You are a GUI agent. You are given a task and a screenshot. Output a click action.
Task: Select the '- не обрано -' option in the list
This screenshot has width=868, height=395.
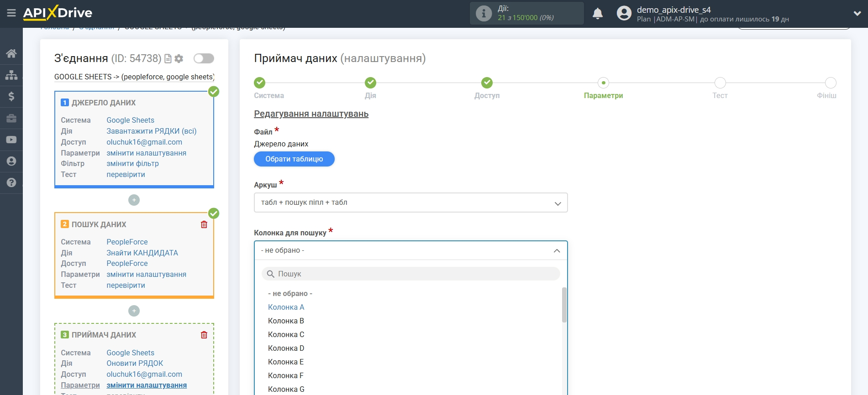tap(290, 294)
